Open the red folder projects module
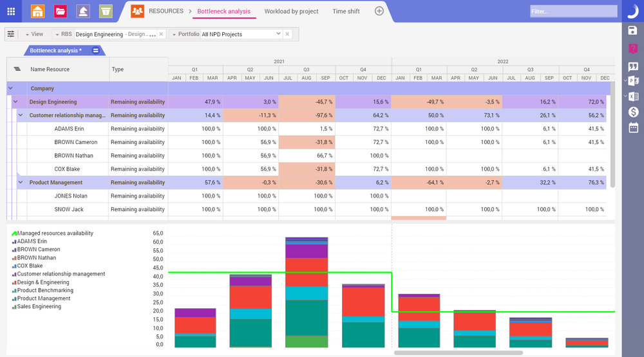This screenshot has height=357, width=644. point(61,11)
